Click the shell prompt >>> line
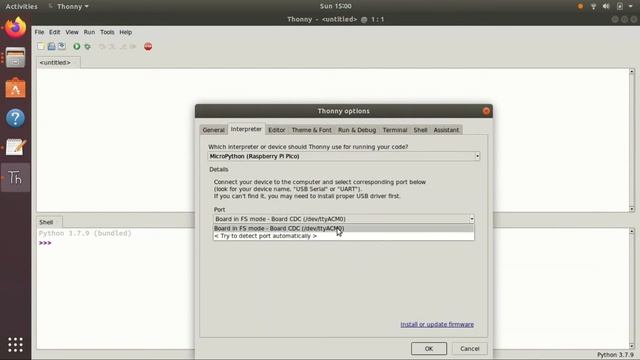Image resolution: width=640 pixels, height=360 pixels. click(x=45, y=243)
